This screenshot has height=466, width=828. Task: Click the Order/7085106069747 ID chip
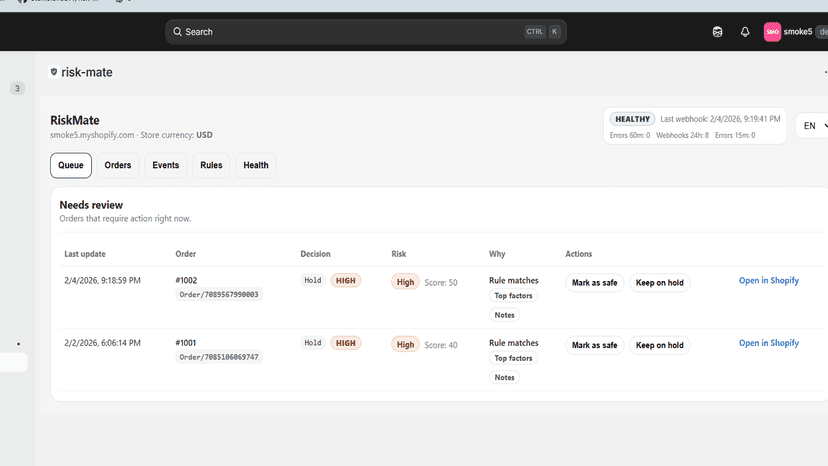(x=219, y=357)
